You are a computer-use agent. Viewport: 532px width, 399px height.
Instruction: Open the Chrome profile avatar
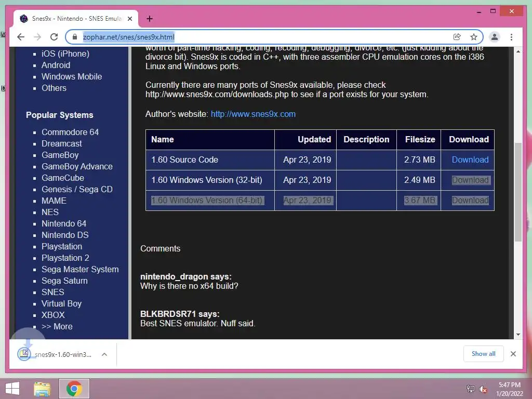tap(495, 37)
